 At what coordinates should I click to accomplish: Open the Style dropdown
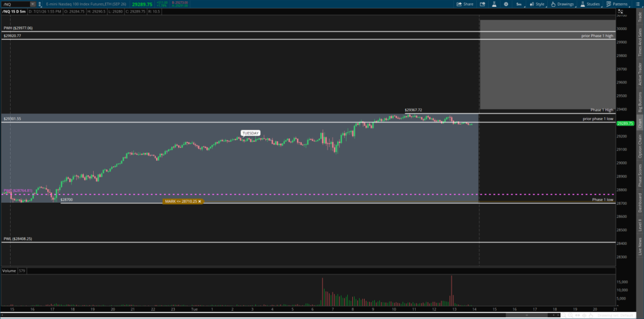pos(537,4)
